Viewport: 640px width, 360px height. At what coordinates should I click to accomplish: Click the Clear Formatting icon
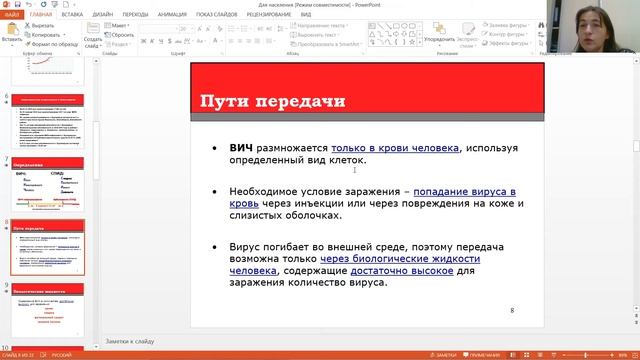pyautogui.click(x=220, y=29)
